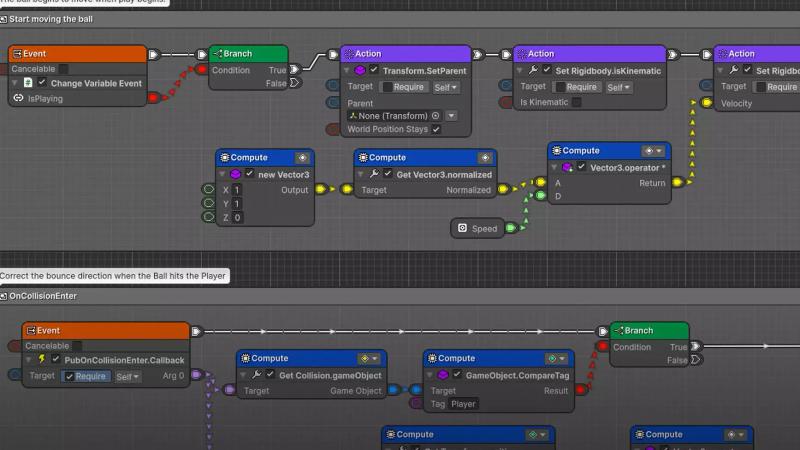Click the flow output port of the top Event node
The height and width of the screenshot is (450, 800).
pos(153,54)
